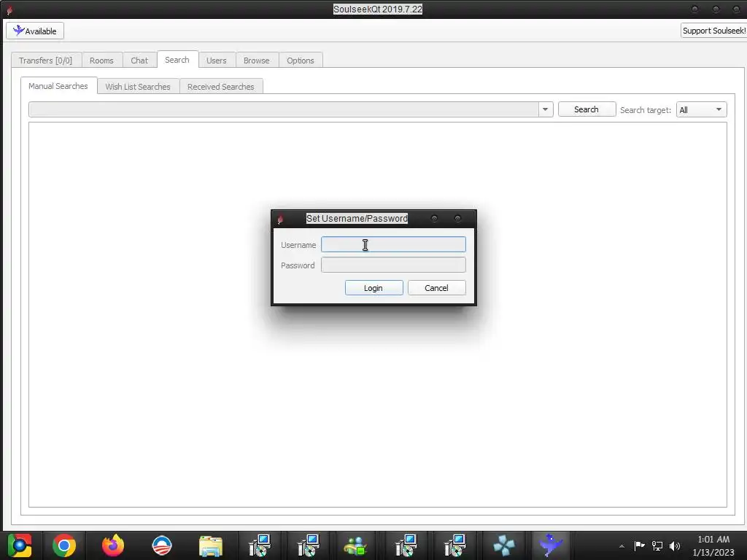Open the Rooms tab
Screen dimensions: 747x560
tap(101, 61)
